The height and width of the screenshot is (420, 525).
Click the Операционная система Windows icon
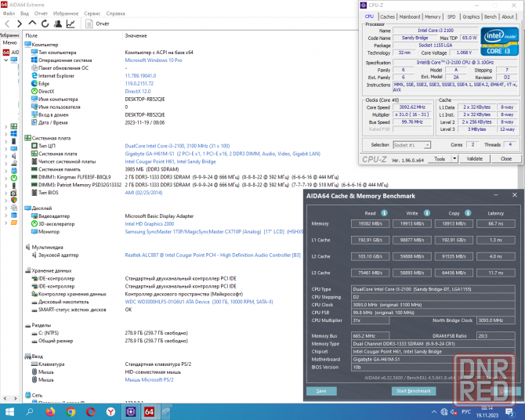[x=34, y=60]
